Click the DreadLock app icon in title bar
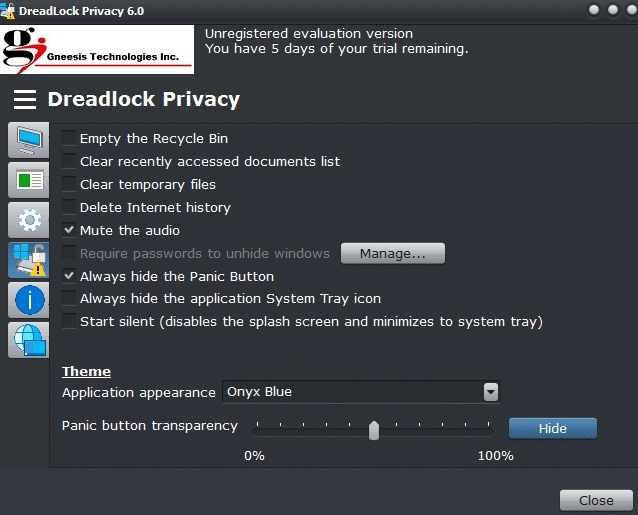Image resolution: width=638 pixels, height=515 pixels. click(x=9, y=10)
